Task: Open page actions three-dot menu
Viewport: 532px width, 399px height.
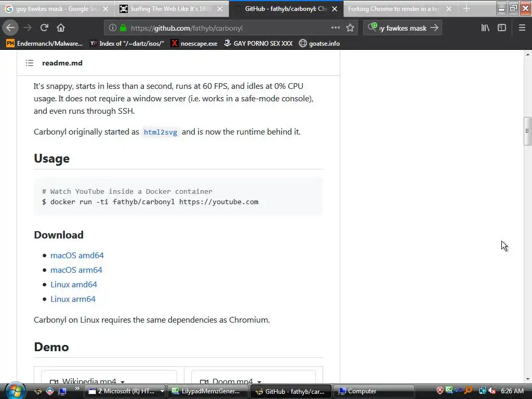Action: click(335, 28)
